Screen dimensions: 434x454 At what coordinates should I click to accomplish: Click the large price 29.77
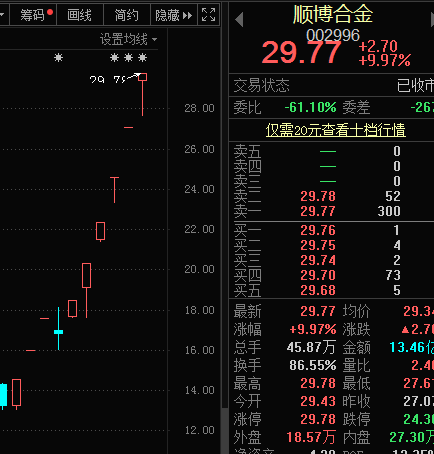(301, 53)
